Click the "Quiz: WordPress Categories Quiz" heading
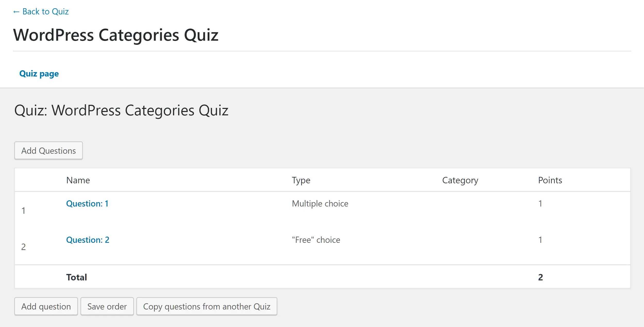 pos(121,110)
